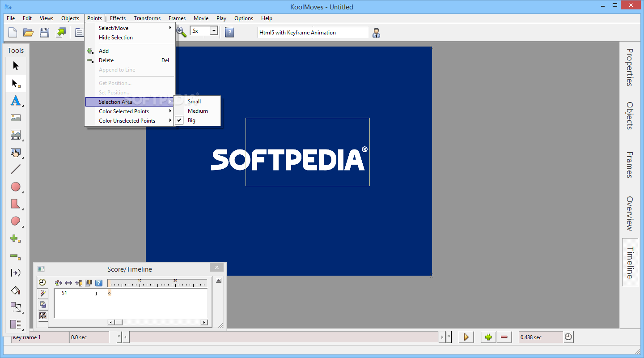Choose the slideshow image tool
Screen dimensions: 644x358
pos(16,135)
